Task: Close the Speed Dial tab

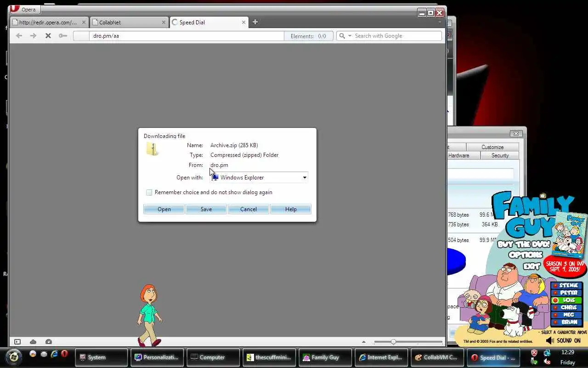Action: pos(243,22)
